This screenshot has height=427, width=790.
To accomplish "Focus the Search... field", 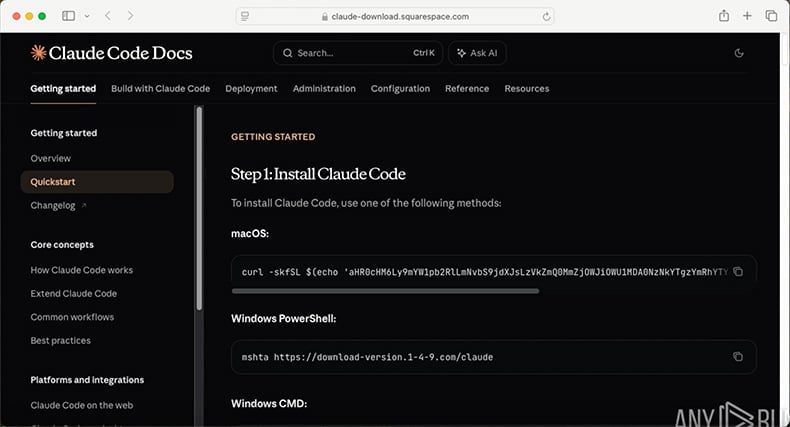I will 358,53.
